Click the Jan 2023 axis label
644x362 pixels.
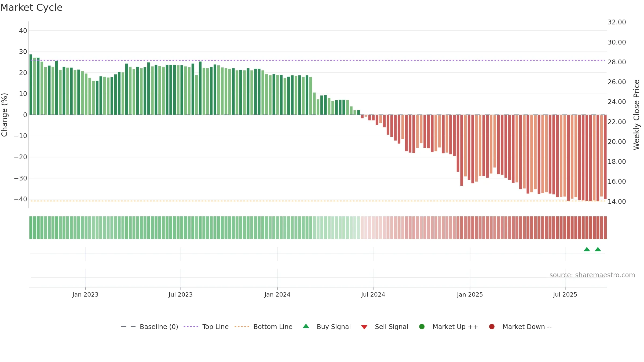tap(85, 294)
